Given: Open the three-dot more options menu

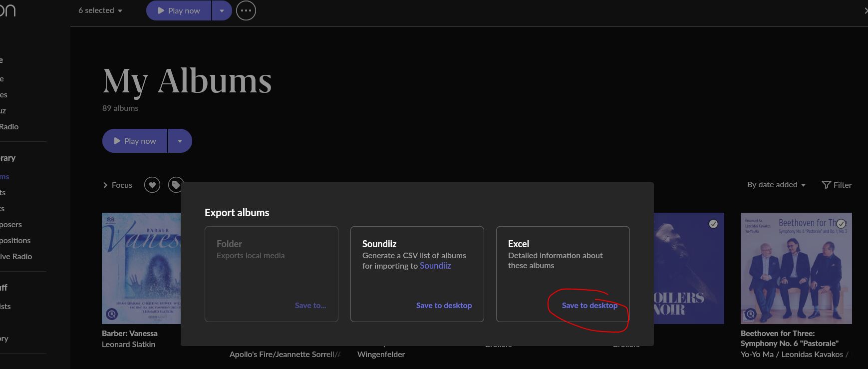Looking at the screenshot, I should [246, 10].
